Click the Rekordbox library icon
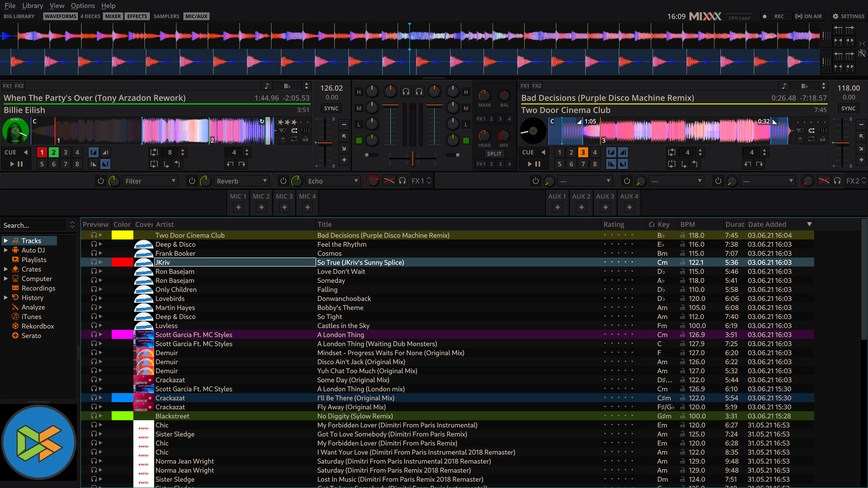868x488 pixels. [x=15, y=326]
